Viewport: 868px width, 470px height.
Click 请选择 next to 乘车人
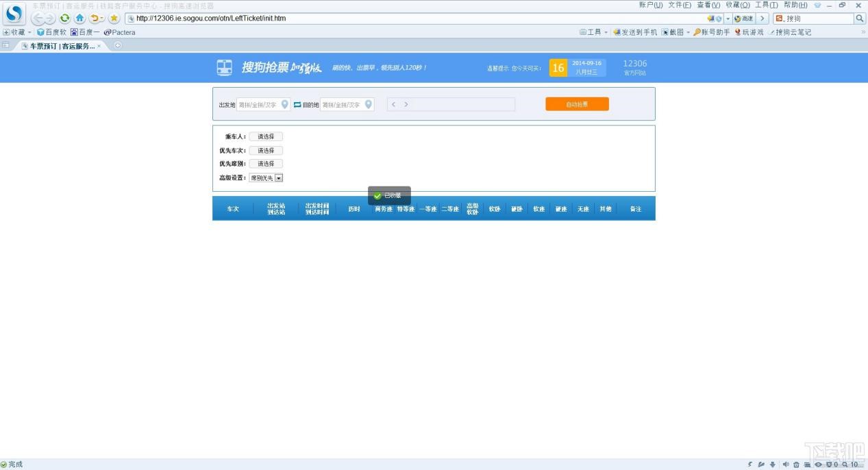[x=266, y=136]
